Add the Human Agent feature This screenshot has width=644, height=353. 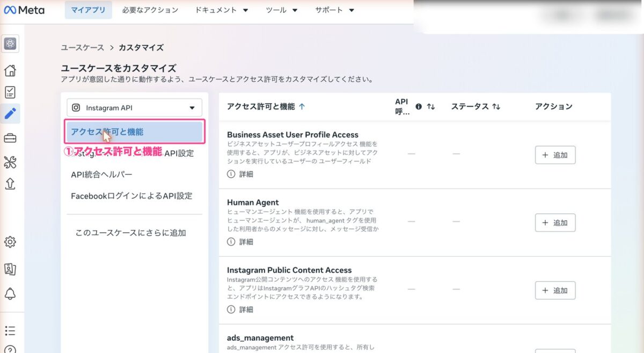(555, 222)
